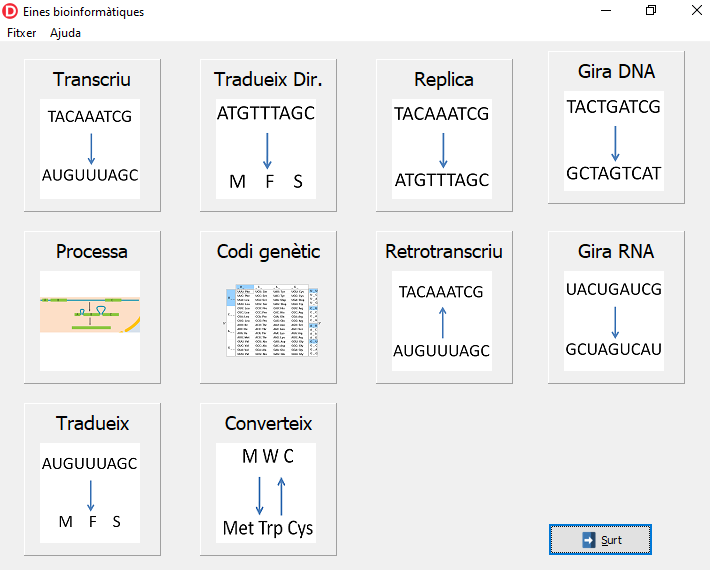Click the Surt exit button
The image size is (710, 570).
pyautogui.click(x=601, y=540)
